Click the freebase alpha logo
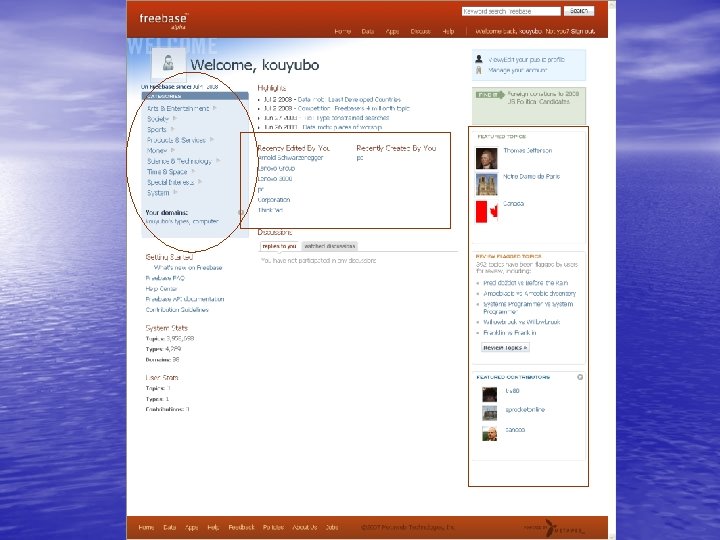Screen dimensions: 720x540 [164, 21]
